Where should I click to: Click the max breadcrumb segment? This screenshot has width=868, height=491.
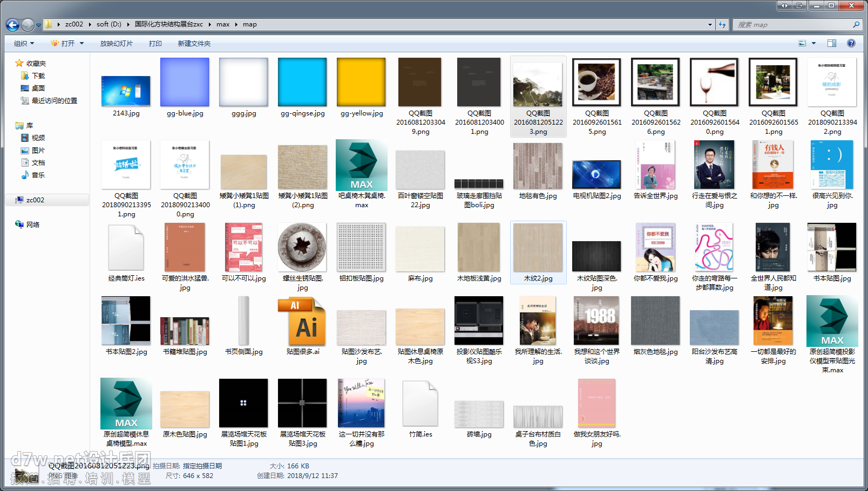point(223,24)
